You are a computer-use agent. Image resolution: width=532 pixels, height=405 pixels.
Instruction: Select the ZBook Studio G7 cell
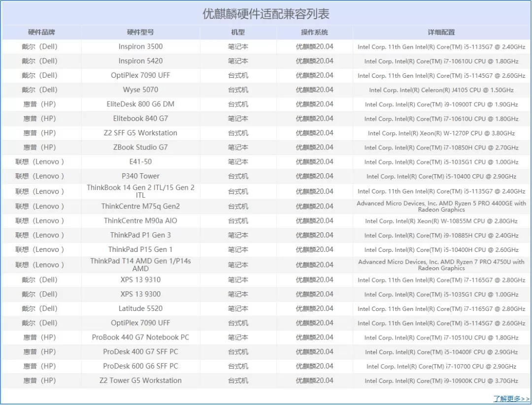pos(140,148)
